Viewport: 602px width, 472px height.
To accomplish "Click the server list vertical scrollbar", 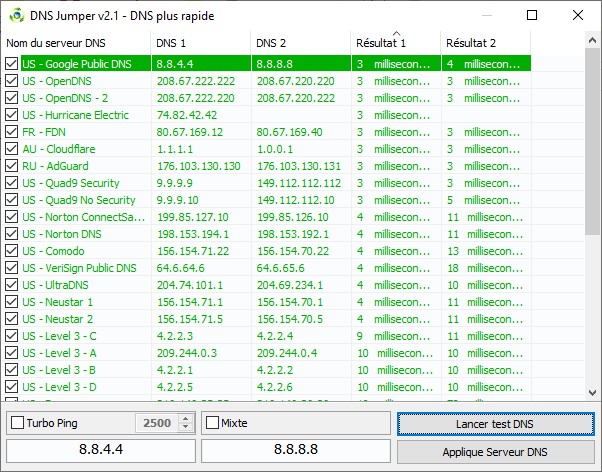I will click(x=592, y=250).
